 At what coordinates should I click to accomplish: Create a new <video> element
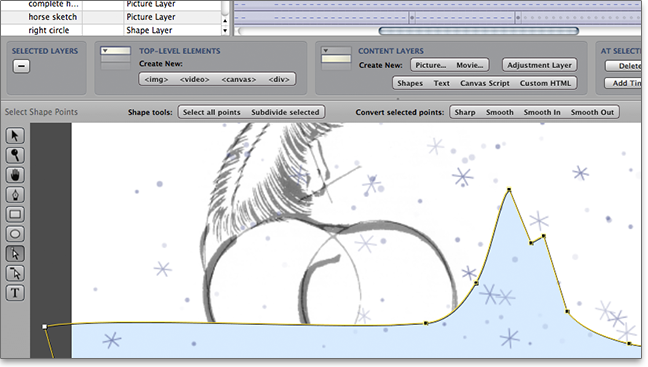point(195,79)
